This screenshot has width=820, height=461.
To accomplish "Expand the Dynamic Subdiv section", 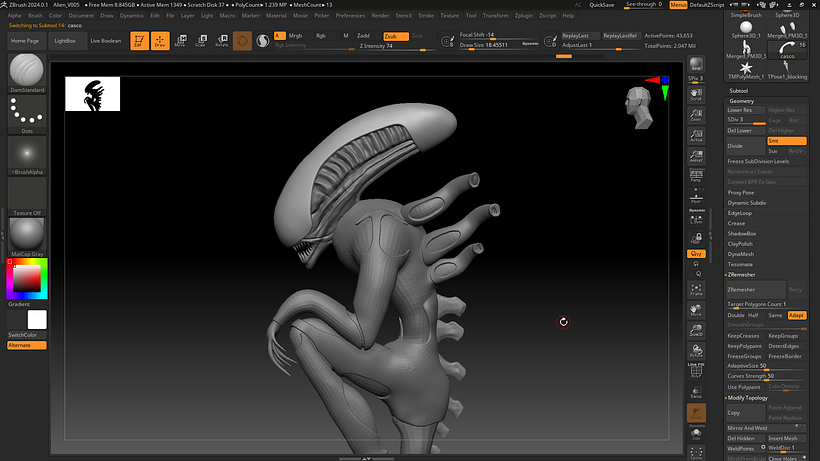I will [747, 203].
